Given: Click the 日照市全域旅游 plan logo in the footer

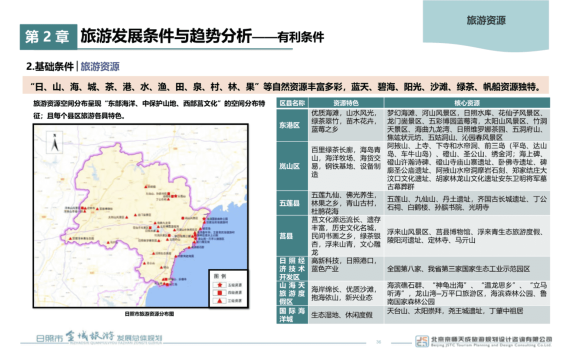Looking at the screenshot, I should pyautogui.click(x=99, y=337).
